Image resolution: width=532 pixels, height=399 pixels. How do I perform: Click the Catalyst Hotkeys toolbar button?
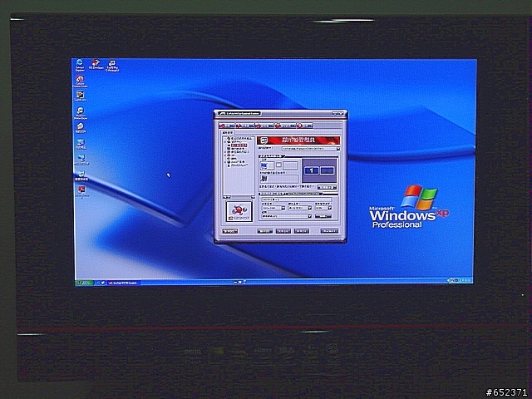[x=245, y=126]
